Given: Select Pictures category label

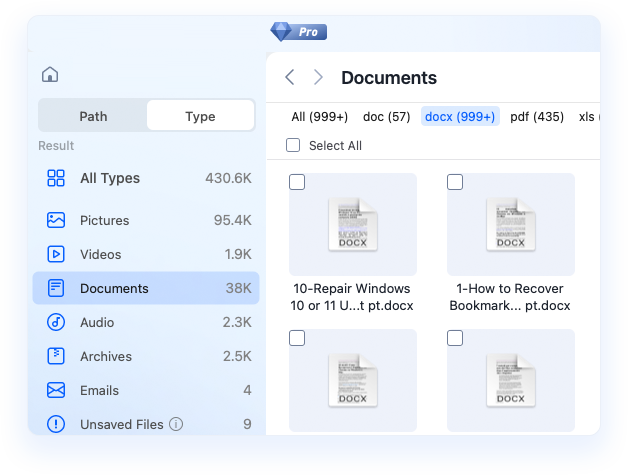Looking at the screenshot, I should coord(105,220).
